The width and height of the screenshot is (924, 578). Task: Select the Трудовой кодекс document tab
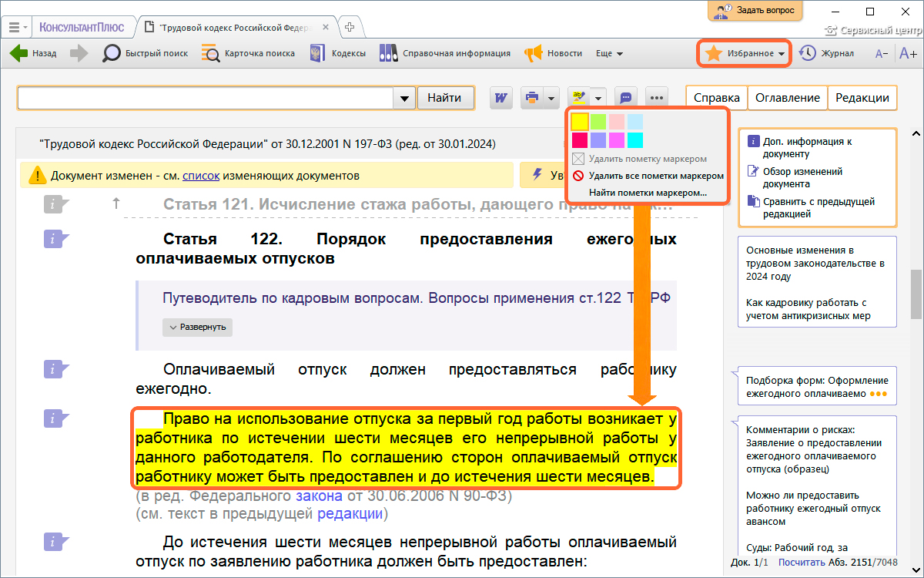coord(234,27)
